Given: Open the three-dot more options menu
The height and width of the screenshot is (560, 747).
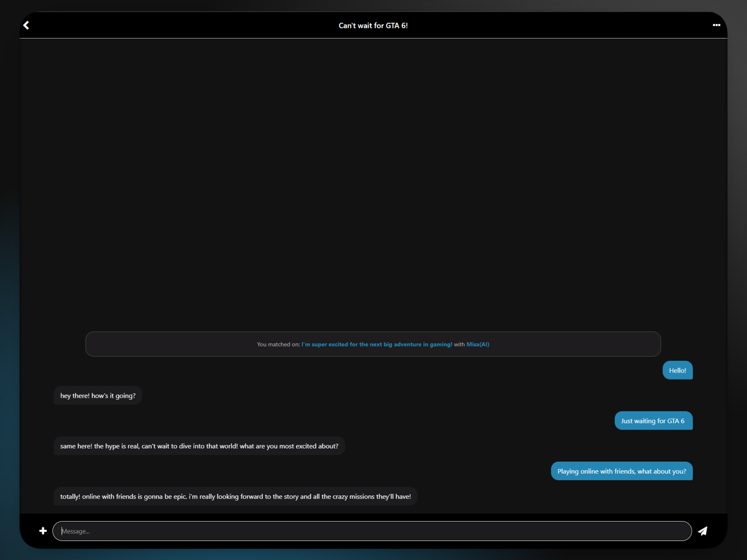Looking at the screenshot, I should click(716, 25).
